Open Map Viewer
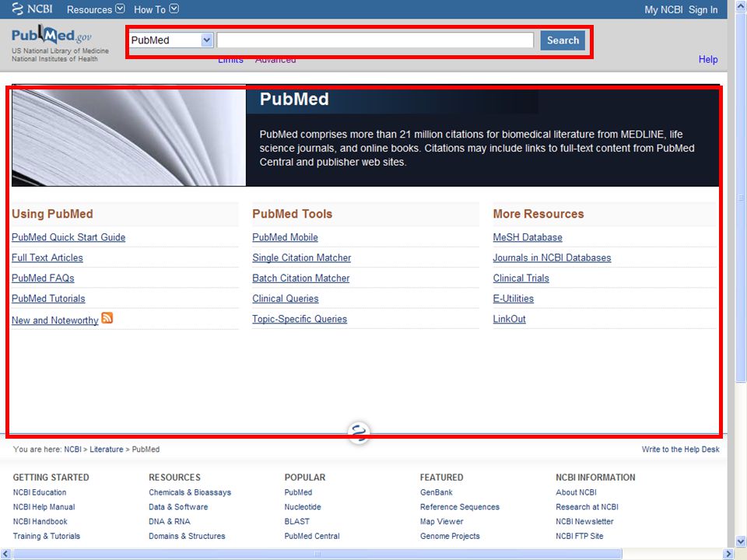747x560 pixels. (442, 522)
